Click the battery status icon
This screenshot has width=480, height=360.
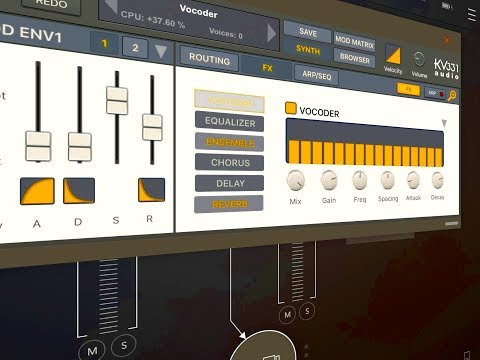(x=447, y=6)
